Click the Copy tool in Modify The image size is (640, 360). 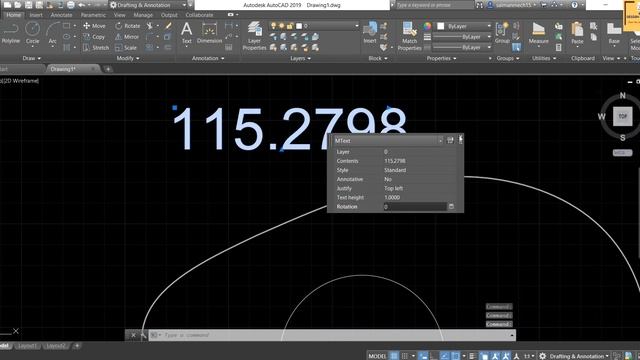(94, 37)
